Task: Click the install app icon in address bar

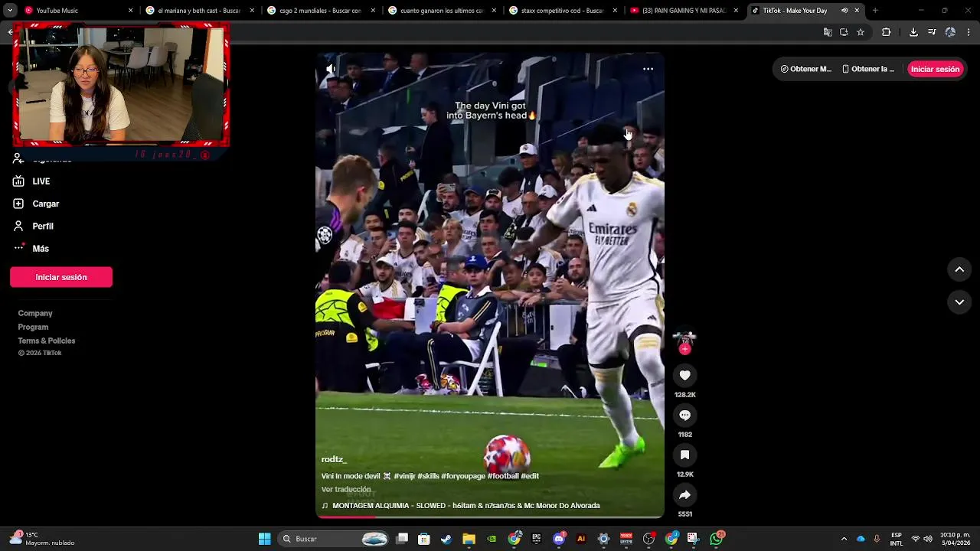Action: click(844, 32)
